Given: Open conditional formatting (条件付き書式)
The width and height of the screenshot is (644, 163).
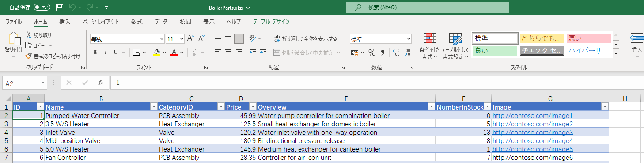Looking at the screenshot, I should (429, 46).
